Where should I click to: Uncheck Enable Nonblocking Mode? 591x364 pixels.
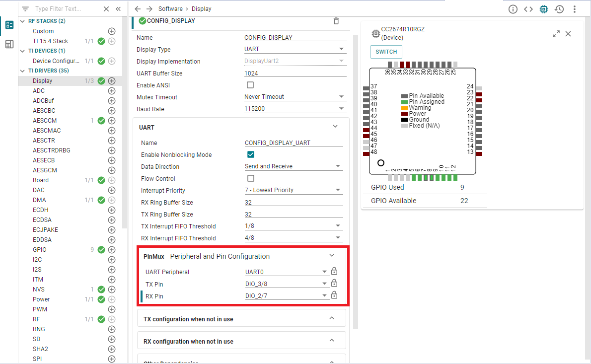coord(251,155)
